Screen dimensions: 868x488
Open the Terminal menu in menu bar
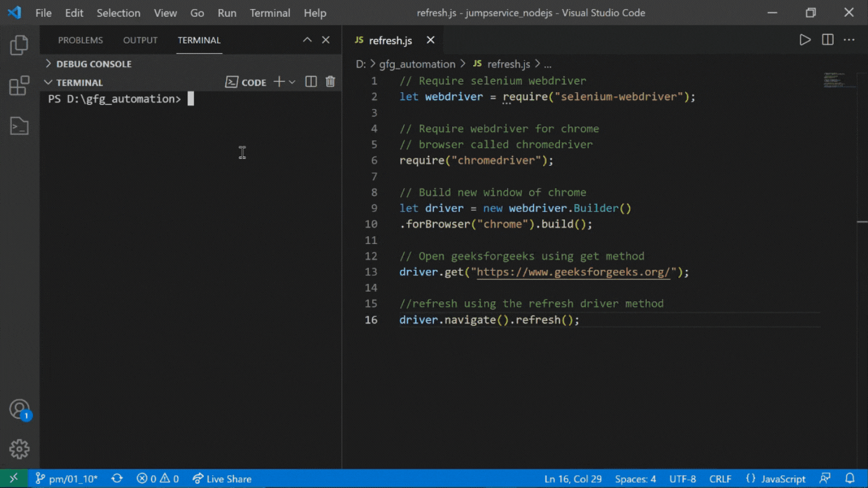click(x=269, y=13)
